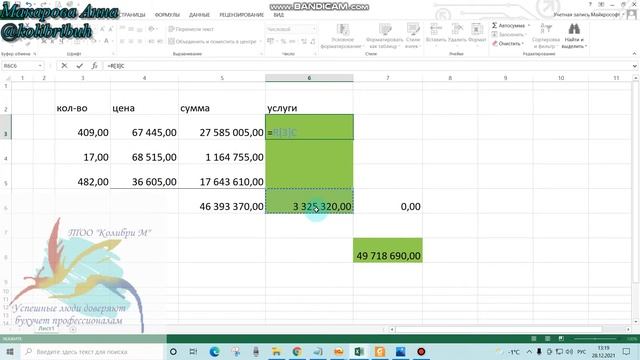Click the Undo button
Screen dimensions: 640x360
pyautogui.click(x=29, y=4)
